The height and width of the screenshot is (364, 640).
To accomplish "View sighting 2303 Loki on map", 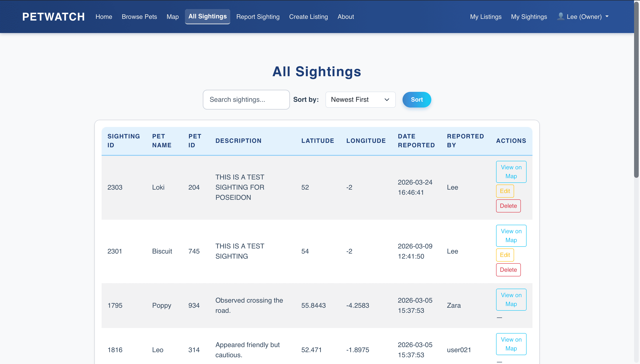I will point(511,172).
